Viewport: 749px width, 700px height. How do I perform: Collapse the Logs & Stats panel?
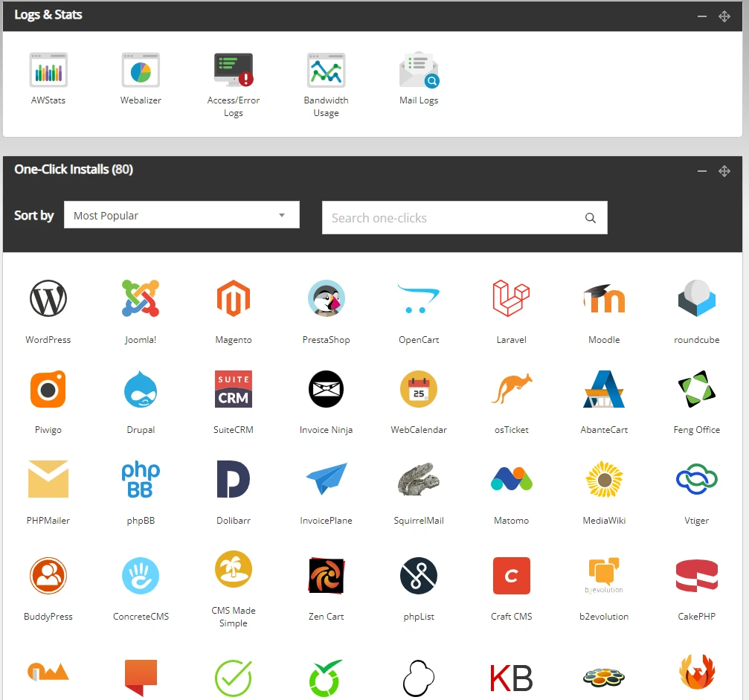point(701,16)
